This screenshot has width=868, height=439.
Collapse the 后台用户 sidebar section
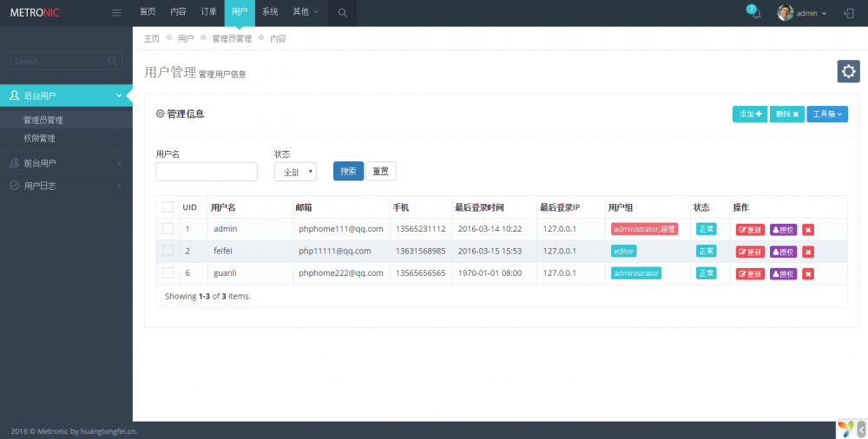point(66,95)
